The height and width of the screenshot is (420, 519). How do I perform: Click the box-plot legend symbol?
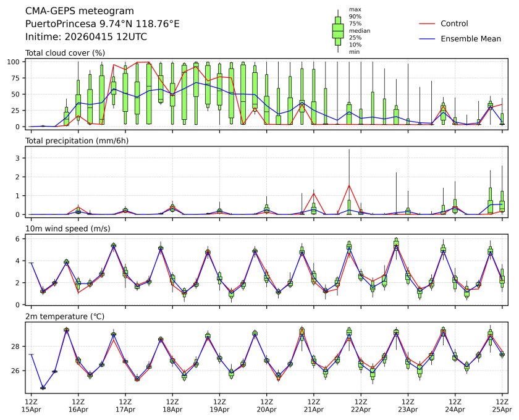[337, 31]
